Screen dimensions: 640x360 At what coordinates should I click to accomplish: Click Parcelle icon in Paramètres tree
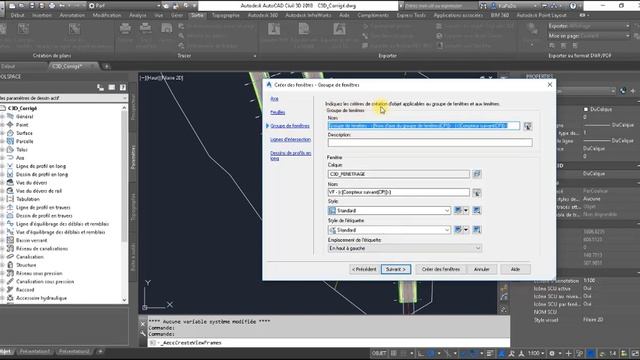click(x=10, y=141)
